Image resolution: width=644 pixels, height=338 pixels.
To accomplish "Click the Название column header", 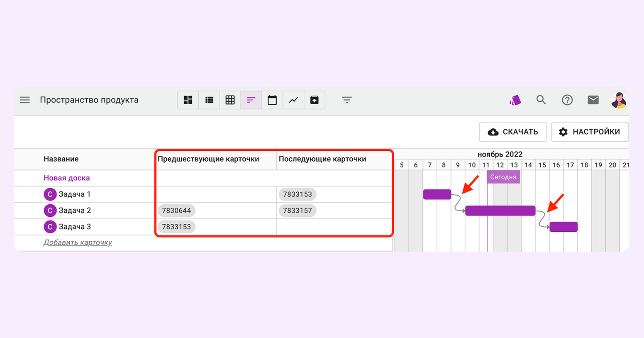I will pos(61,159).
